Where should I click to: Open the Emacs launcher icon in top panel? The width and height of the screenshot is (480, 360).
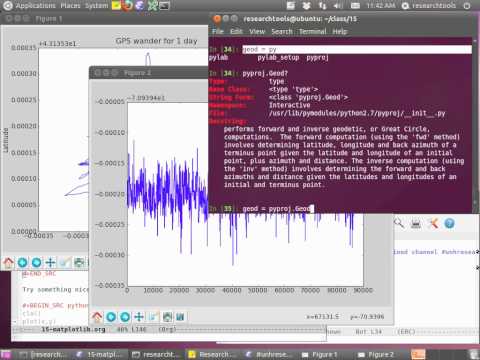140,6
